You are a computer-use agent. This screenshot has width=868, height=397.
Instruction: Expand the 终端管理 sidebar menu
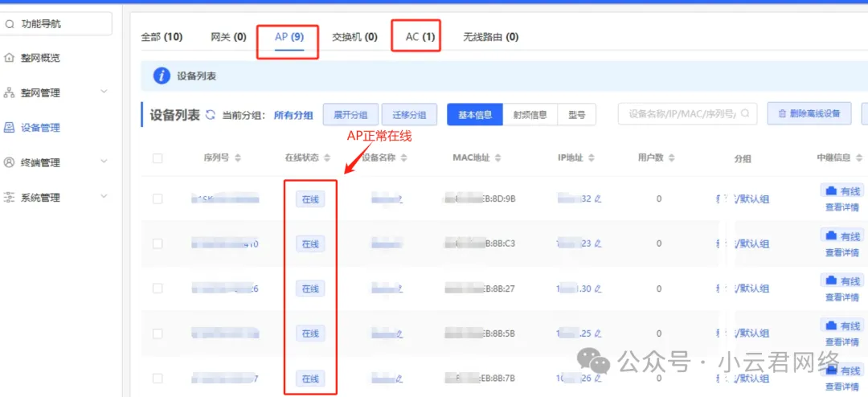pyautogui.click(x=104, y=162)
